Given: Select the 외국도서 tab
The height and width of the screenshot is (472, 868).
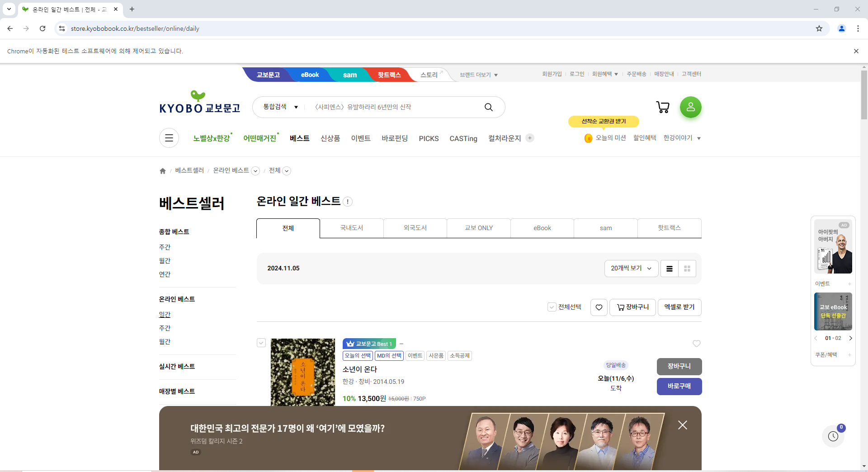Looking at the screenshot, I should (415, 228).
